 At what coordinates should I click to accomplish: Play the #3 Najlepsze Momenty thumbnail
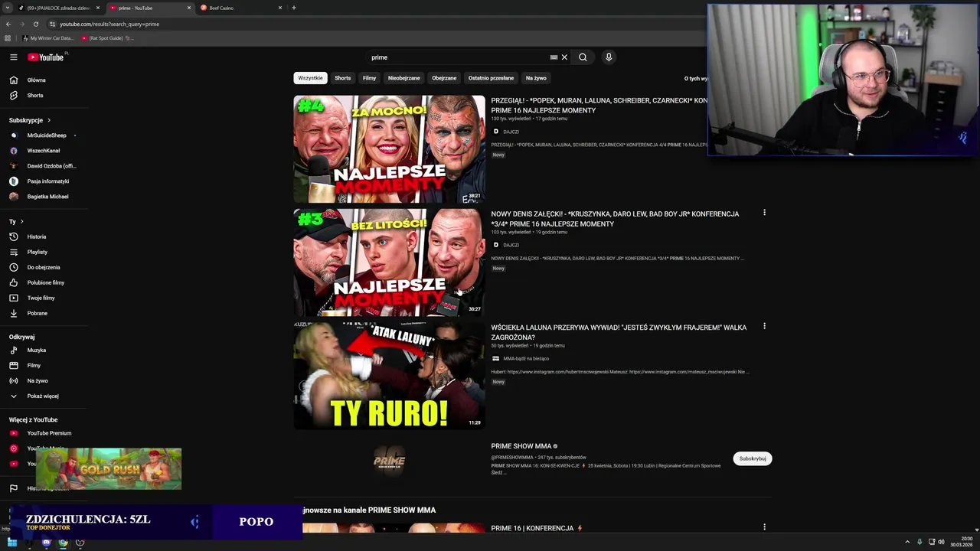click(389, 262)
